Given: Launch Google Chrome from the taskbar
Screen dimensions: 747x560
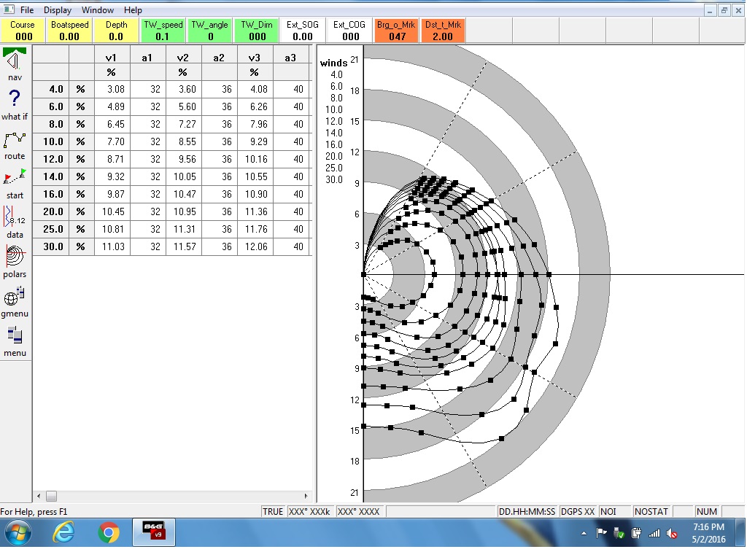Looking at the screenshot, I should 109,533.
